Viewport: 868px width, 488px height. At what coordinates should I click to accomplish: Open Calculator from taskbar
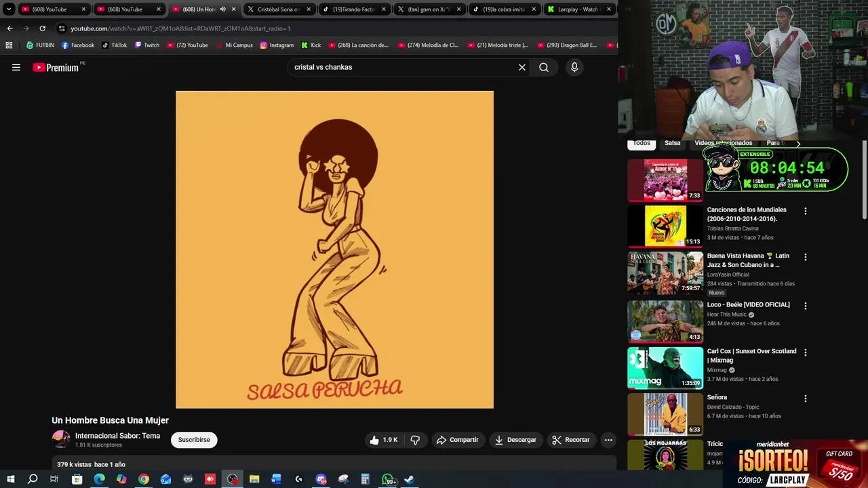click(365, 479)
